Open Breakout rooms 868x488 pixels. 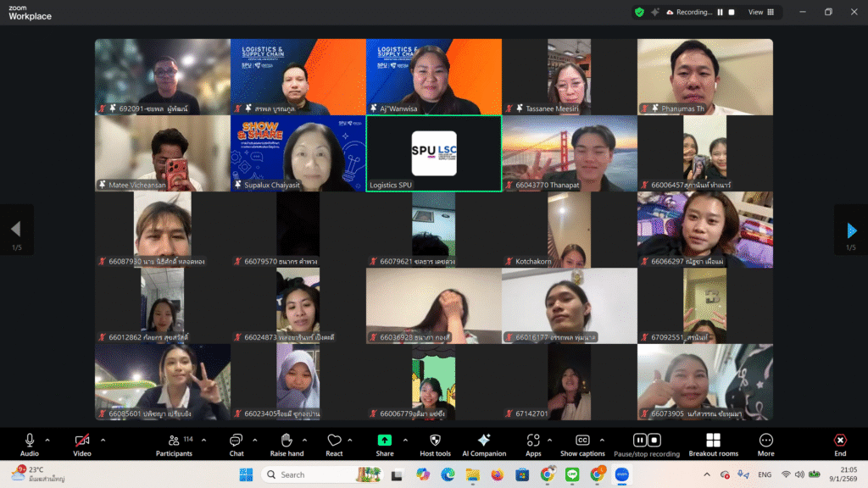713,444
